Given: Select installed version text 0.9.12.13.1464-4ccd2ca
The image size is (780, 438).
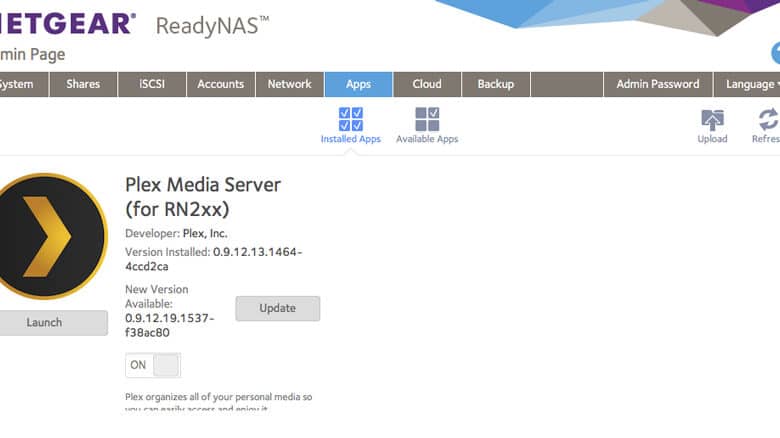Looking at the screenshot, I should click(x=214, y=259).
